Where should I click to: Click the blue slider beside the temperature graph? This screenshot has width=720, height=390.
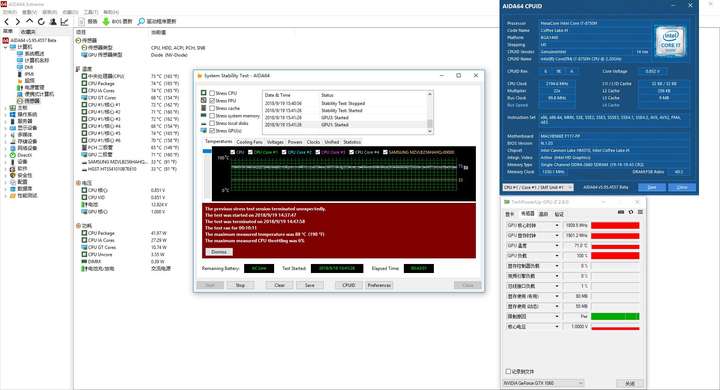[x=207, y=152]
